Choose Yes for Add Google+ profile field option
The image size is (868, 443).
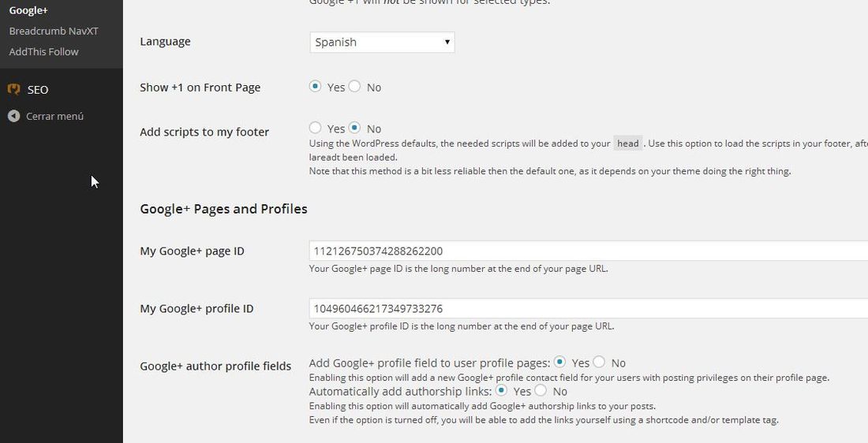tap(559, 363)
